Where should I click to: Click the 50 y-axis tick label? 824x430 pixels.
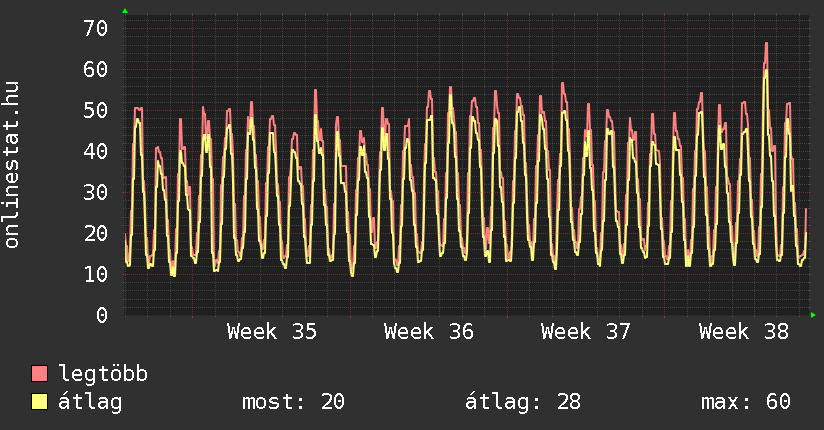(96, 110)
